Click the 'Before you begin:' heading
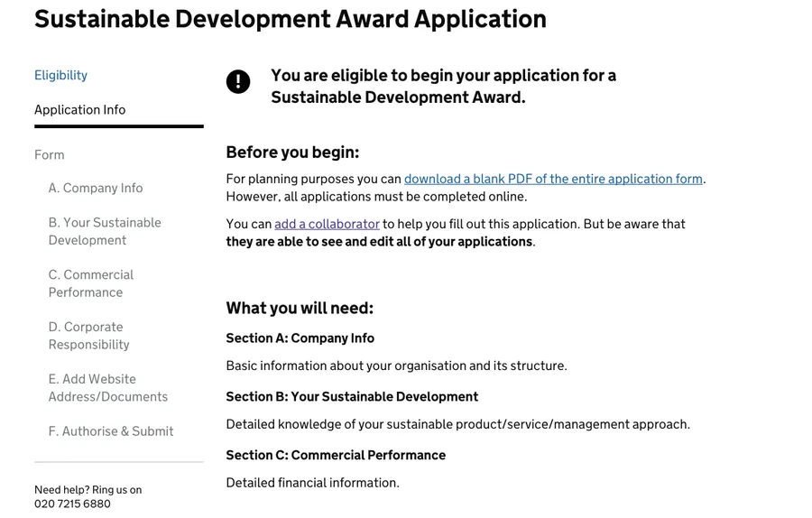 [292, 152]
